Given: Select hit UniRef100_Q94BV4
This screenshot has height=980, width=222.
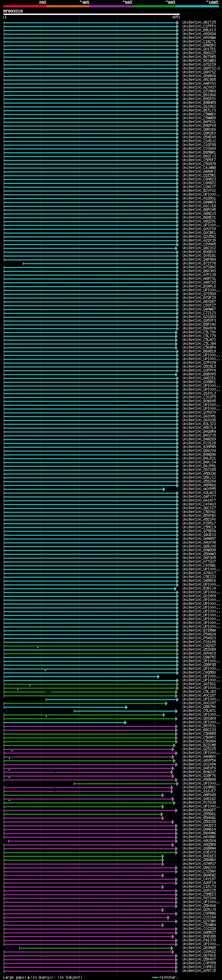Looking at the screenshot, I should [199, 76].
